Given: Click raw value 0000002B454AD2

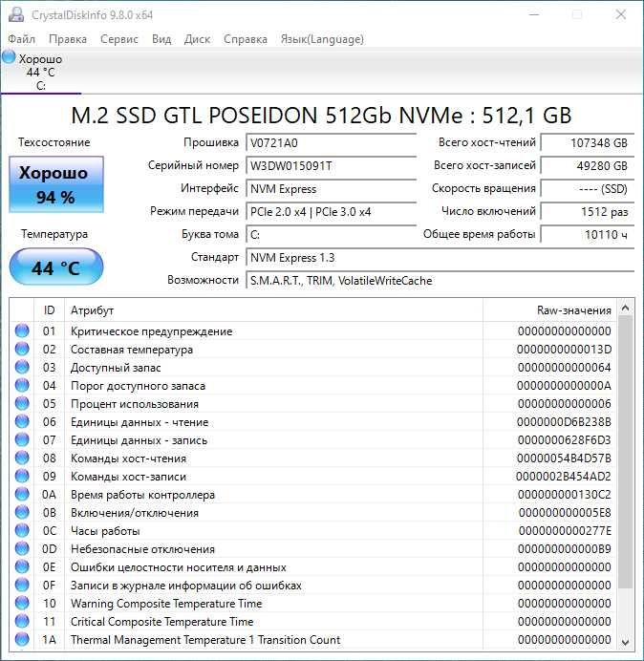Looking at the screenshot, I should (564, 476).
